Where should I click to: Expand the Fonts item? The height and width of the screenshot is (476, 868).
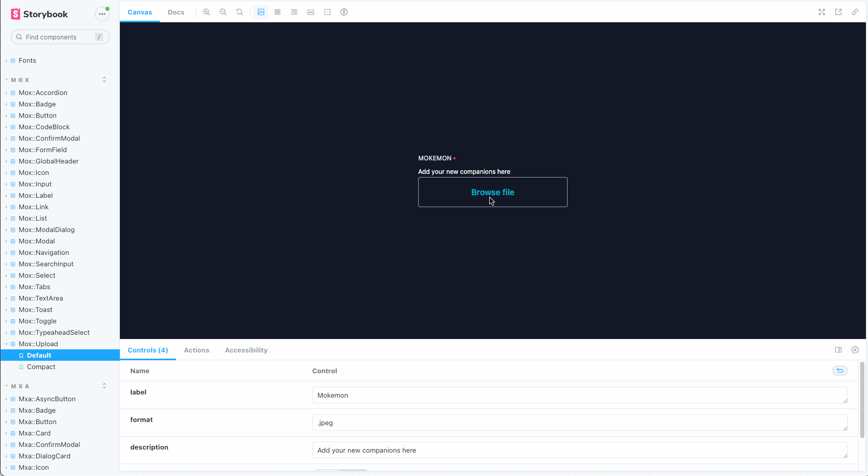27,61
